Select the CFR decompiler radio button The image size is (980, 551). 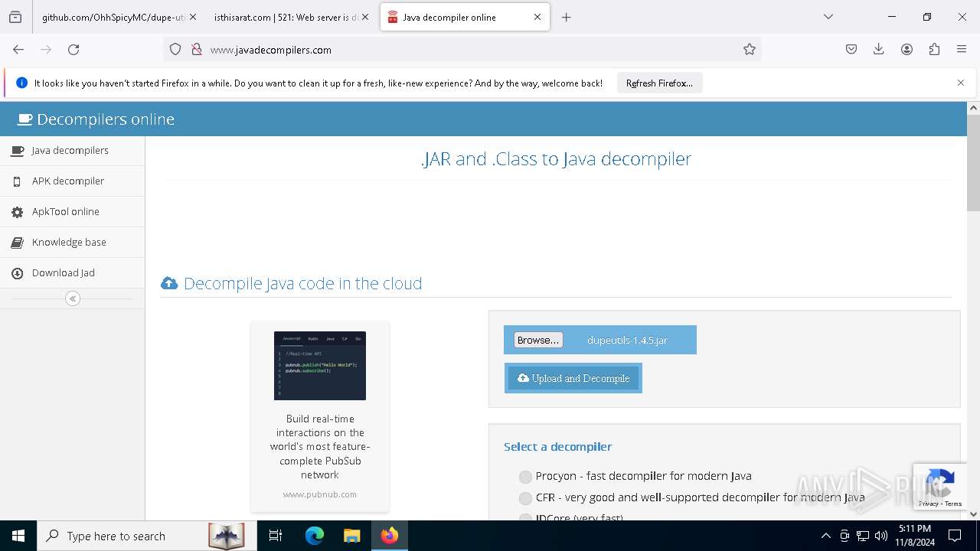pyautogui.click(x=525, y=498)
